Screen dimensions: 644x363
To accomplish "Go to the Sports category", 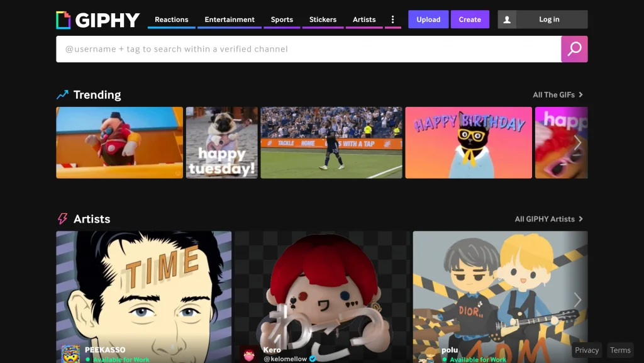I will 282,20.
